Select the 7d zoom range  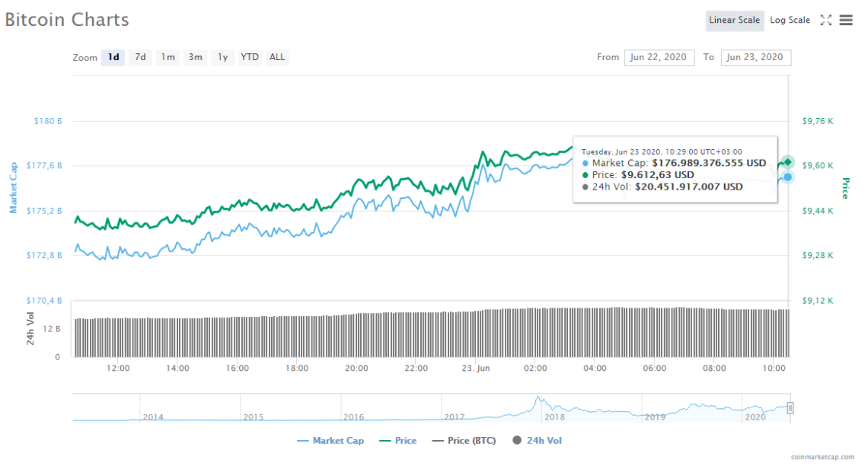coord(141,57)
